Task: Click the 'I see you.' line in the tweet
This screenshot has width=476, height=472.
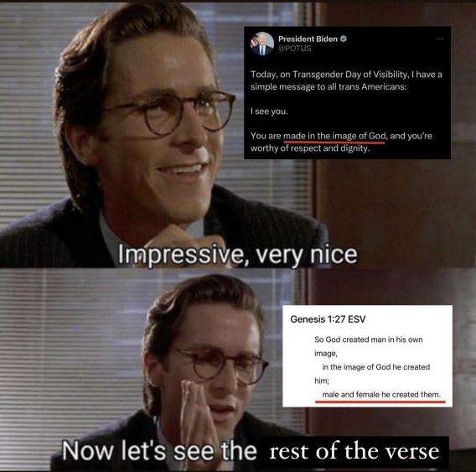Action: point(269,112)
